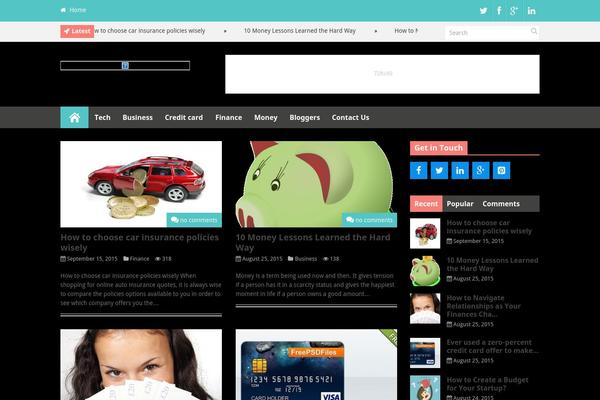Open Google Plus button under Get in Touch

point(481,170)
